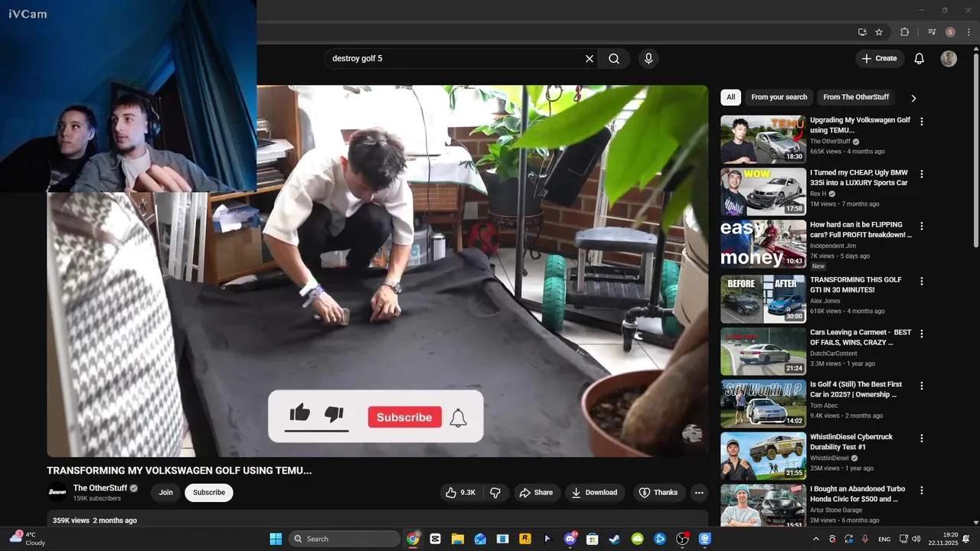Open I Turned my CHEAP Ugly BMW thumbnail
Image resolution: width=980 pixels, height=551 pixels.
coord(763,191)
